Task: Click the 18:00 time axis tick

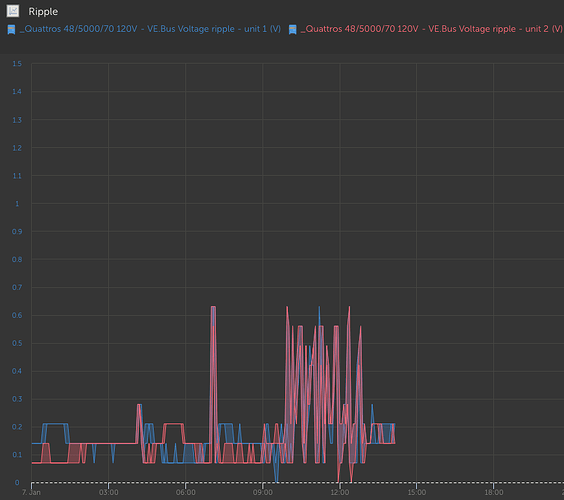Action: coord(494,492)
